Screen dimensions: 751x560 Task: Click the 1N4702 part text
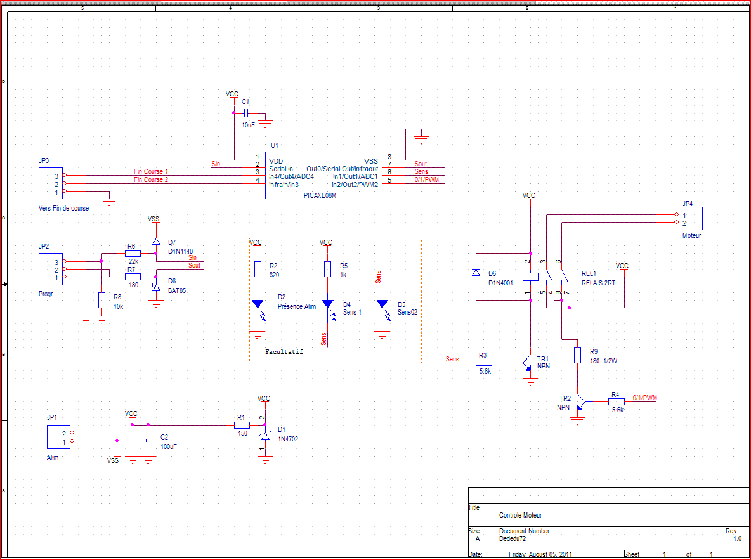(288, 439)
